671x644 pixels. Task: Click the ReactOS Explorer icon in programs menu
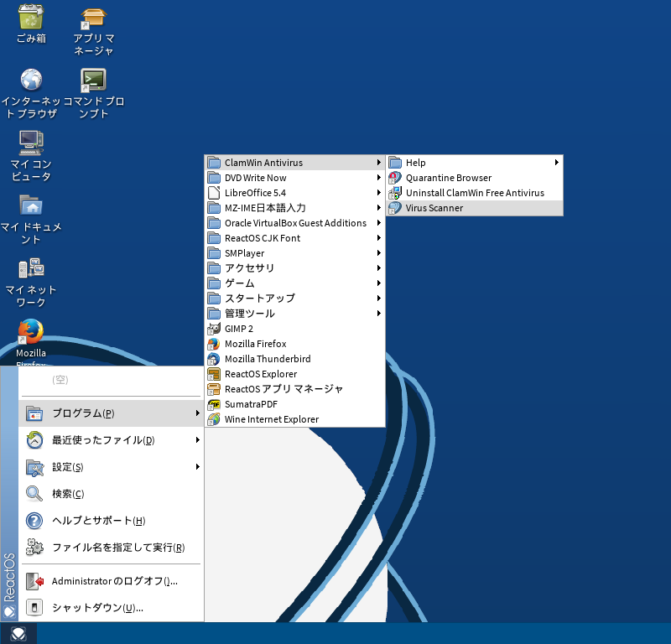[214, 374]
